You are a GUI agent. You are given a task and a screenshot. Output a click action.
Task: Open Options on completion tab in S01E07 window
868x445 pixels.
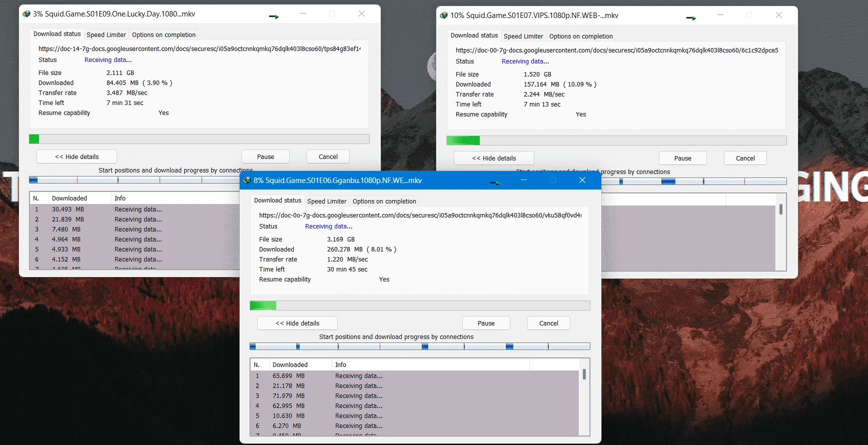click(581, 36)
